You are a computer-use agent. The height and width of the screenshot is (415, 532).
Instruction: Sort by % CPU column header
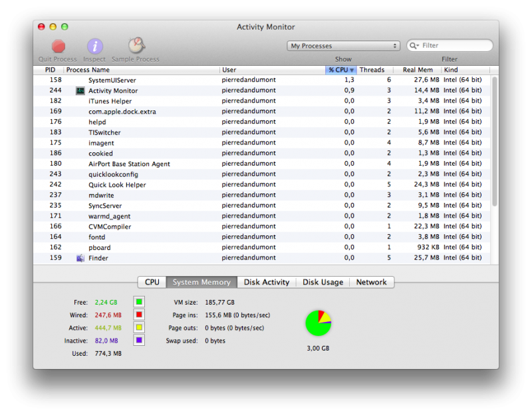click(x=340, y=70)
